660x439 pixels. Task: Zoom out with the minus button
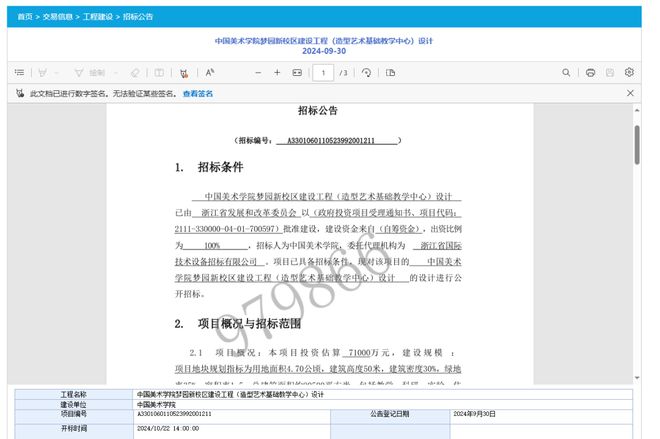[x=258, y=73]
